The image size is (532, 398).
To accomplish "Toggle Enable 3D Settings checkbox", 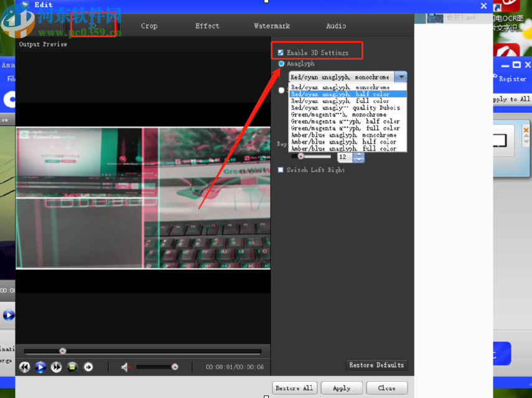I will [281, 52].
